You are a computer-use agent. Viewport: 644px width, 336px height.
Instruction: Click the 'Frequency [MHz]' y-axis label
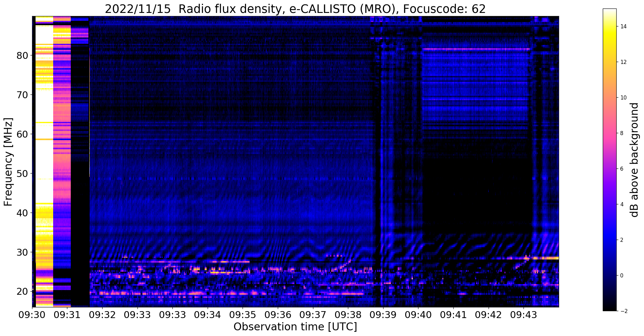click(8, 162)
